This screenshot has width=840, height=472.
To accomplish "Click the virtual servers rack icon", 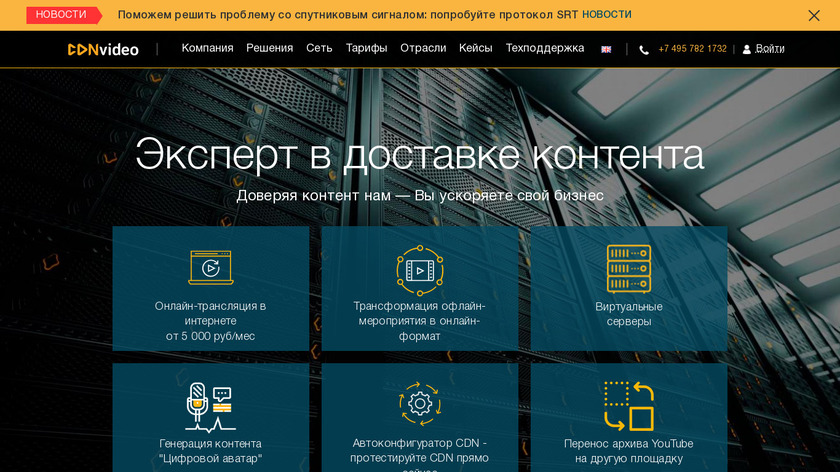I will coord(628,269).
